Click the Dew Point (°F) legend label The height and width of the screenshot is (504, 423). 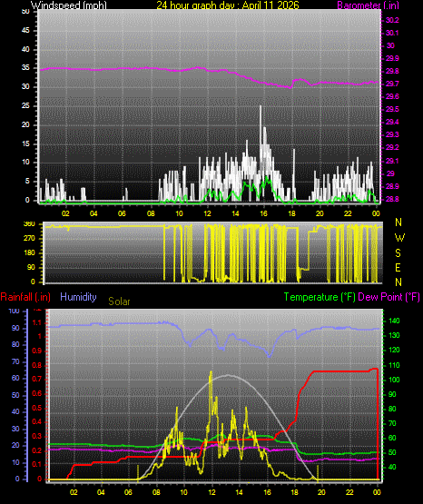(389, 297)
